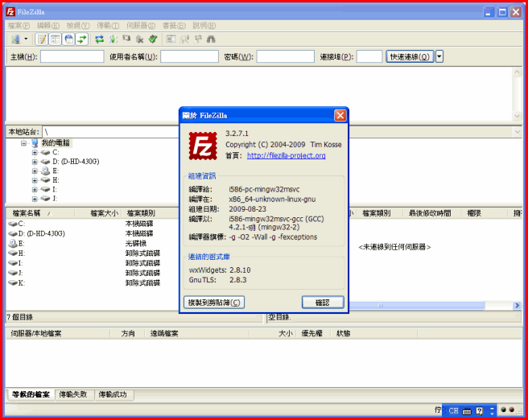Click the binoculars search icon in toolbar

pyautogui.click(x=211, y=39)
